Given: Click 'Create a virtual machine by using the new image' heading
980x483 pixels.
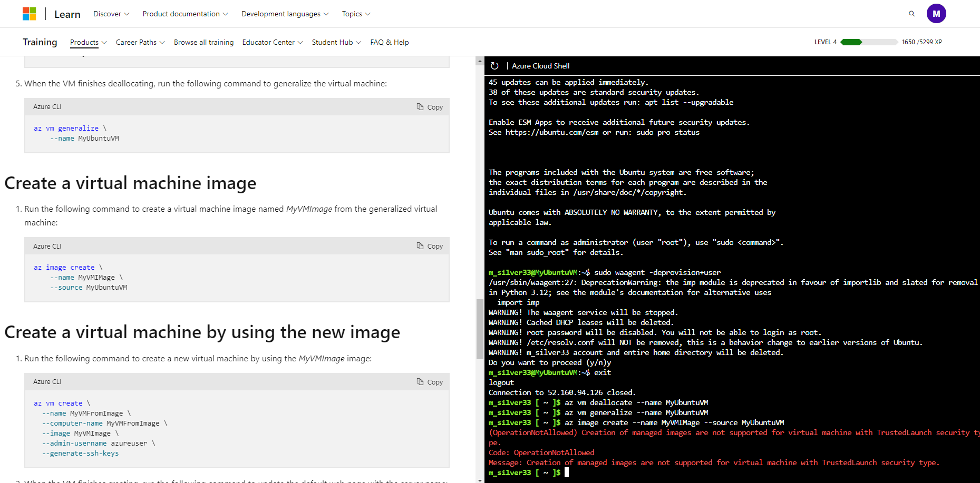Looking at the screenshot, I should pyautogui.click(x=202, y=332).
